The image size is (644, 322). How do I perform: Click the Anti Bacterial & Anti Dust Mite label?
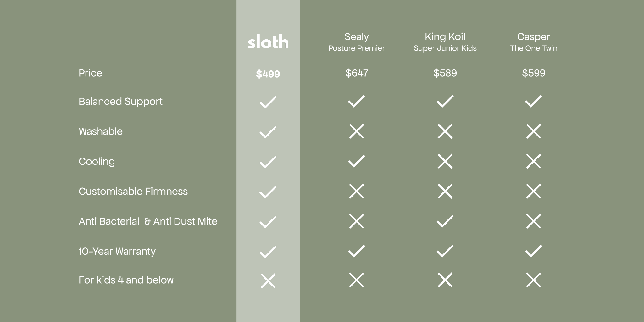coord(148,221)
